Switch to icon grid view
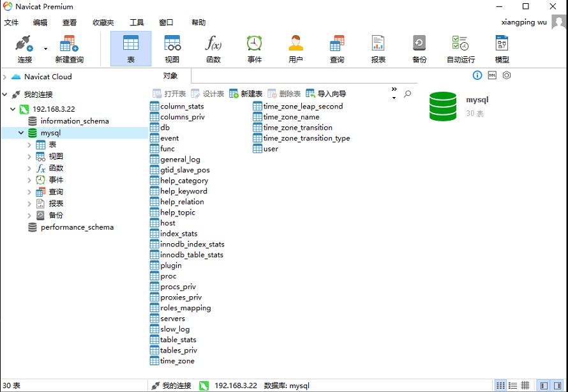The height and width of the screenshot is (392, 568). click(x=500, y=386)
